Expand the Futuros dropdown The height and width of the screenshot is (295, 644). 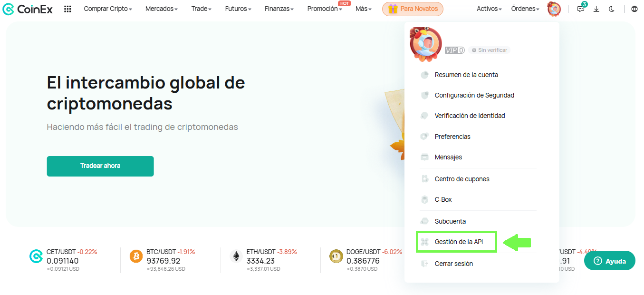[238, 9]
